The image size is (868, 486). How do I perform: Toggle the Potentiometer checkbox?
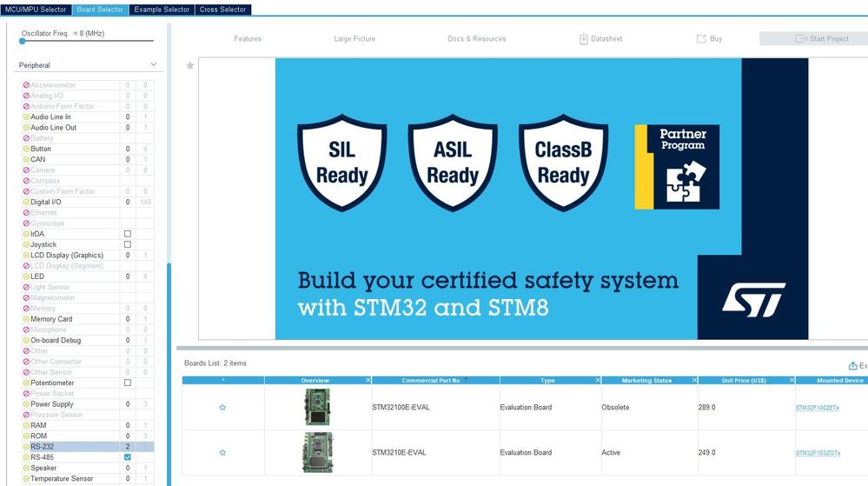pyautogui.click(x=128, y=383)
